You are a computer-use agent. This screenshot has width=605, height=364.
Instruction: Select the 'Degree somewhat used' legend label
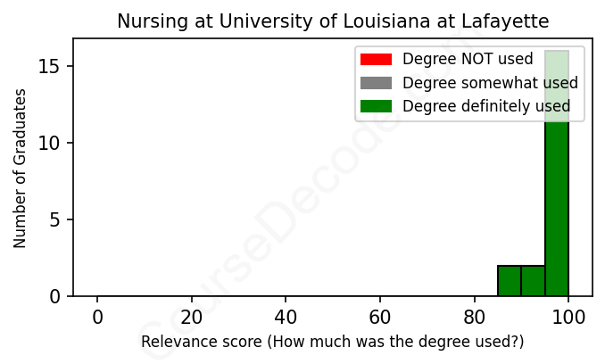click(x=490, y=83)
